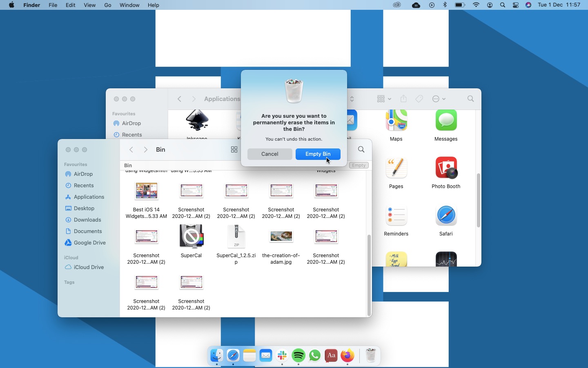This screenshot has height=368, width=588.
Task: Open Spotlight search in the menu bar
Action: click(x=503, y=5)
